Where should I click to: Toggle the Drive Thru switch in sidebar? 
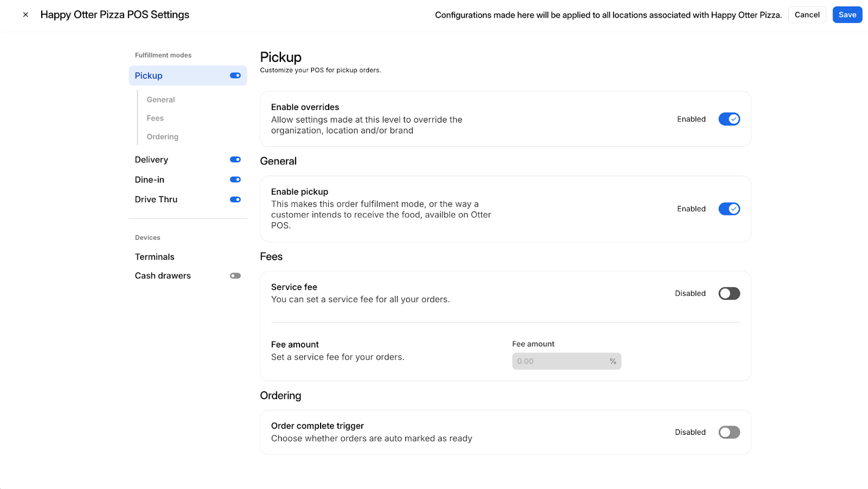tap(235, 200)
